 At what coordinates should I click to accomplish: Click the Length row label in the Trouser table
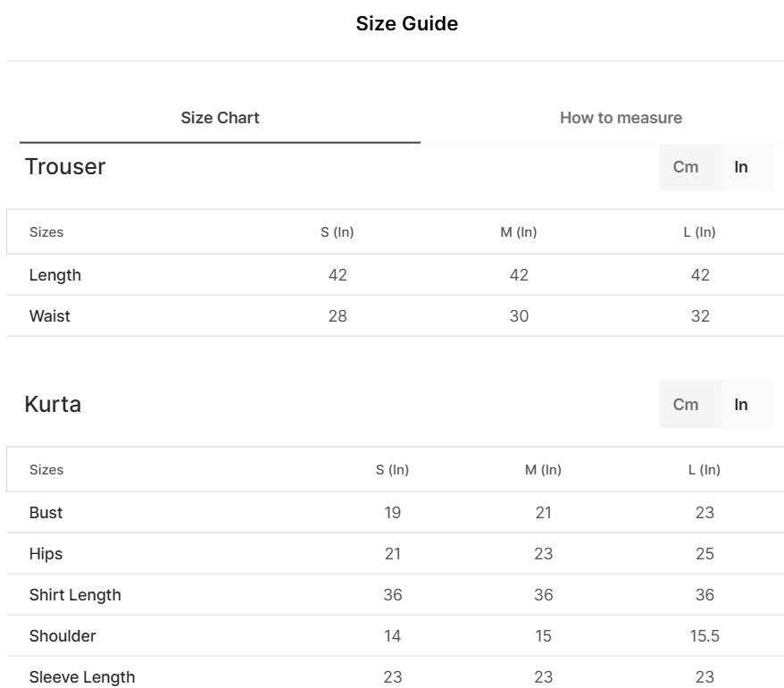tap(55, 275)
